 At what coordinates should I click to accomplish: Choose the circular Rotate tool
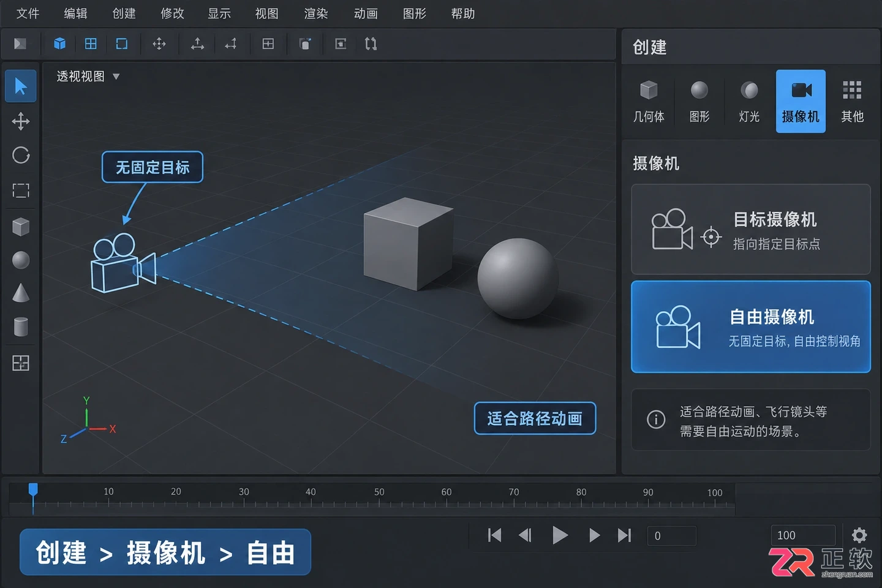click(x=21, y=156)
